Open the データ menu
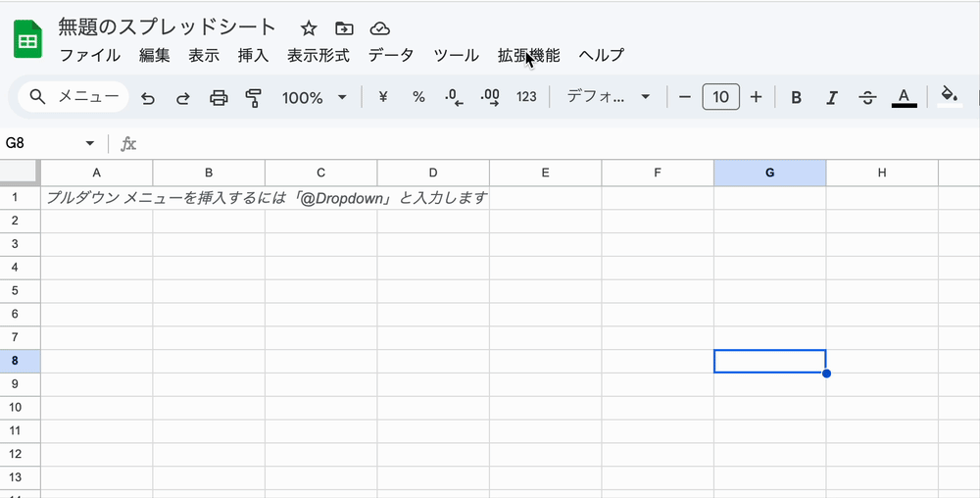 (x=391, y=55)
